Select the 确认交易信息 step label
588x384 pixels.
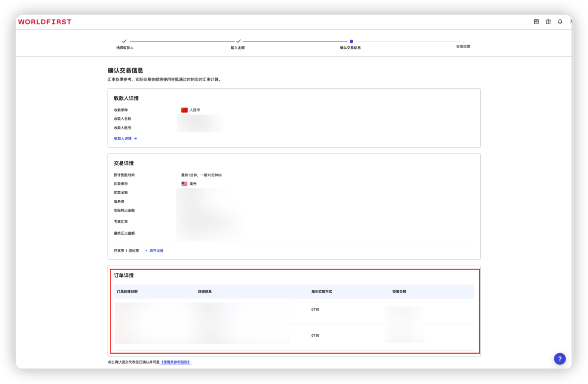[350, 48]
